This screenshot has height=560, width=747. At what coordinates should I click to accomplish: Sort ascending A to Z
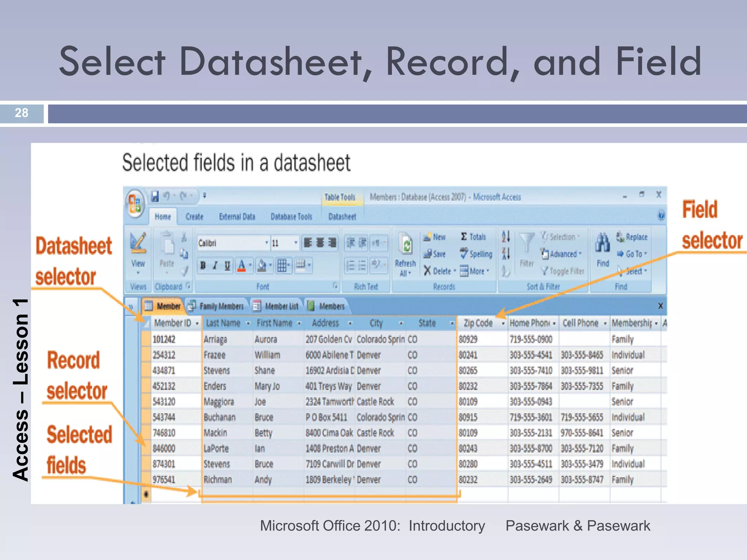[506, 237]
